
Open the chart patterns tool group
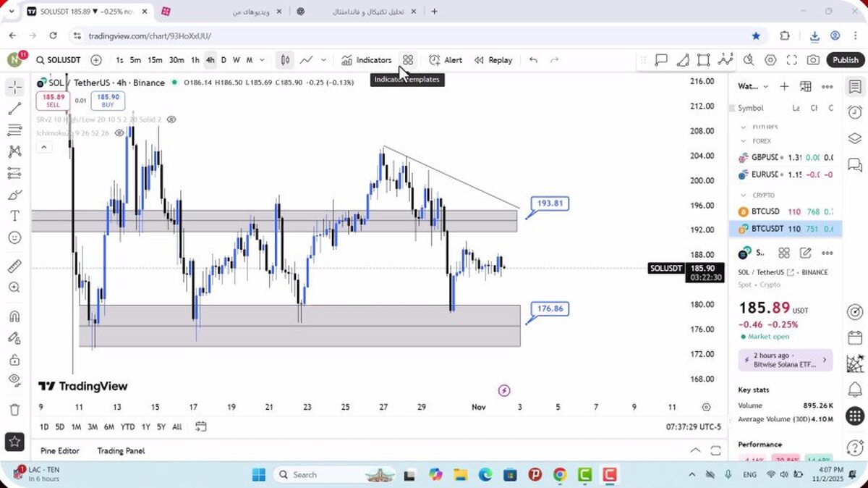[x=14, y=151]
